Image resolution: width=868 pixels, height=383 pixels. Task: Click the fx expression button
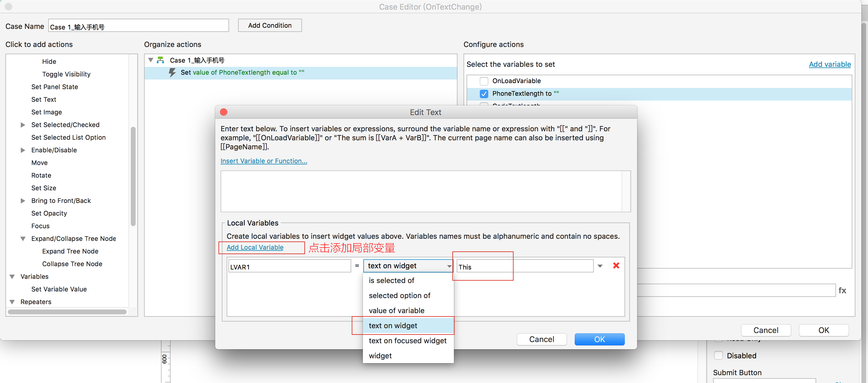pyautogui.click(x=842, y=291)
